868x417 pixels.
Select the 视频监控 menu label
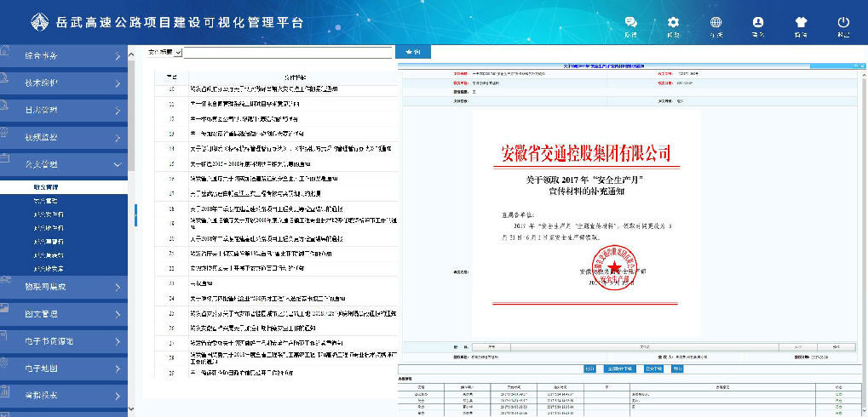click(41, 137)
